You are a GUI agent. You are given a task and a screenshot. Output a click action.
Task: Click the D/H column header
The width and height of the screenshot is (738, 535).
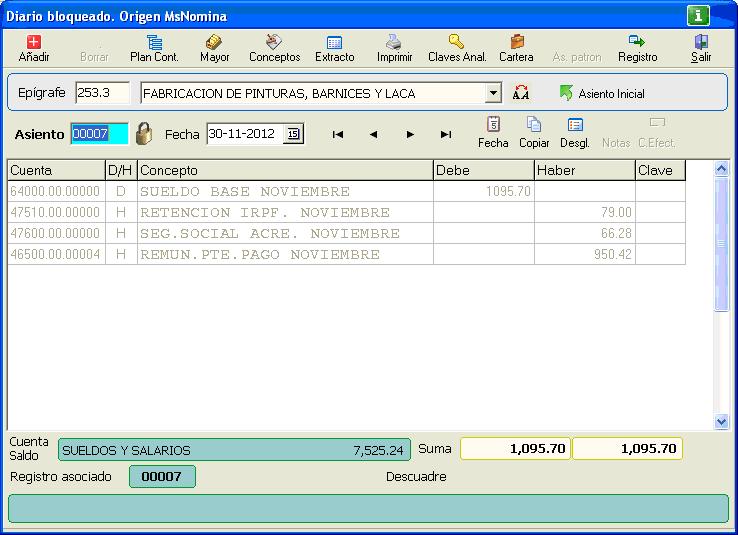pos(121,170)
